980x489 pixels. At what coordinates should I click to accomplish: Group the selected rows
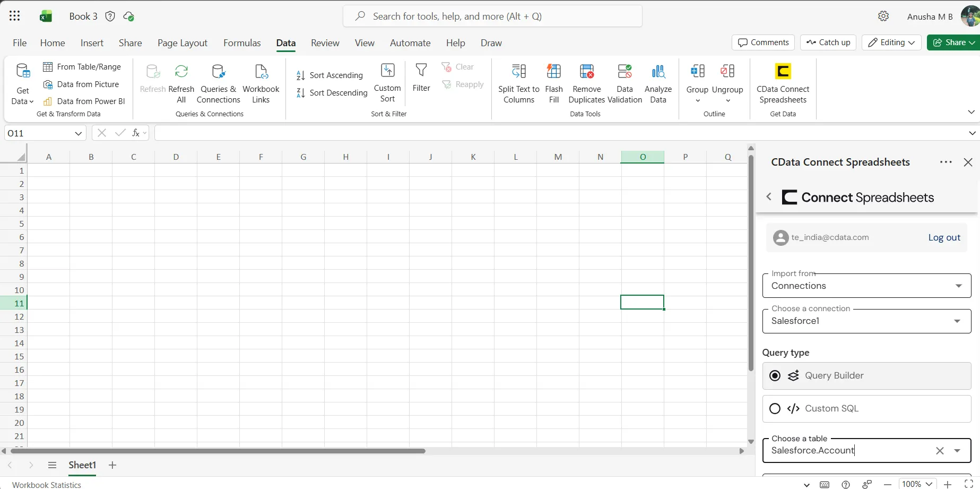click(x=697, y=84)
